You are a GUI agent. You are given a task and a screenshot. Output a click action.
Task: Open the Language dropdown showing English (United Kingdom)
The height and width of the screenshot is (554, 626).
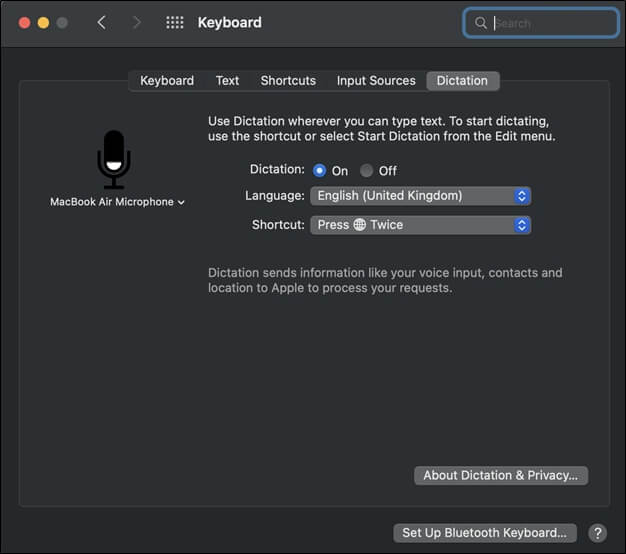420,196
